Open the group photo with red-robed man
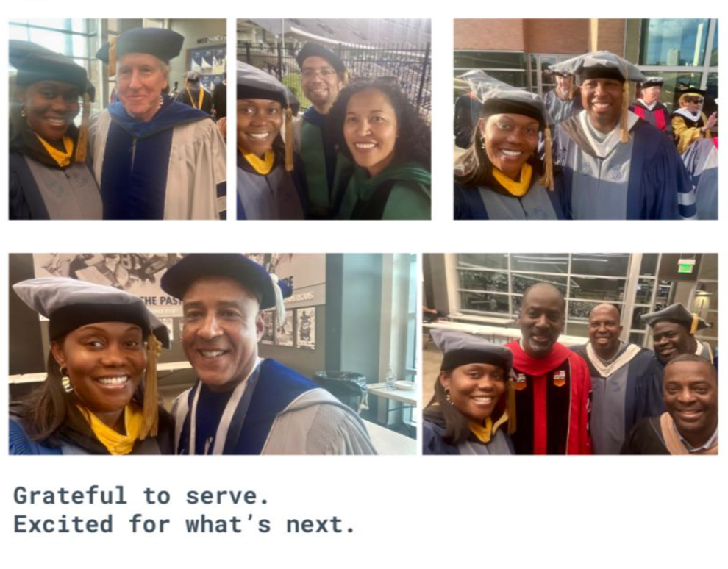Image resolution: width=728 pixels, height=569 pixels. [570, 354]
